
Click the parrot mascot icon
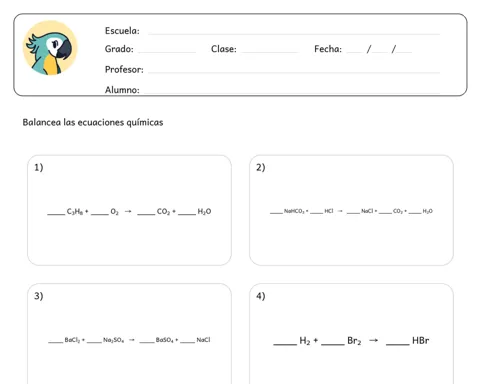click(x=50, y=48)
